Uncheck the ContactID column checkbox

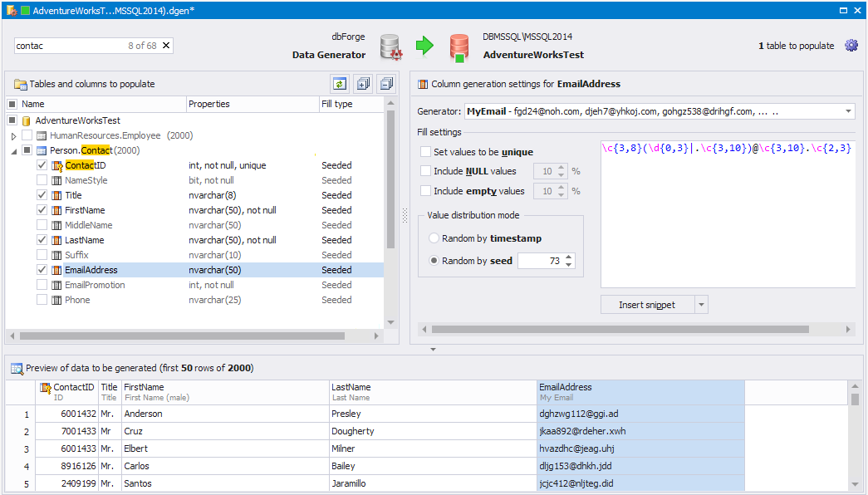click(x=42, y=165)
